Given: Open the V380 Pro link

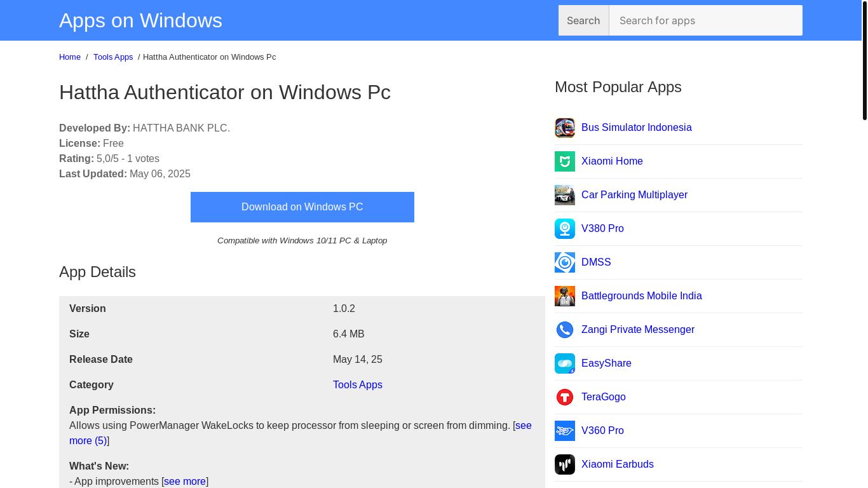Looking at the screenshot, I should [x=602, y=229].
